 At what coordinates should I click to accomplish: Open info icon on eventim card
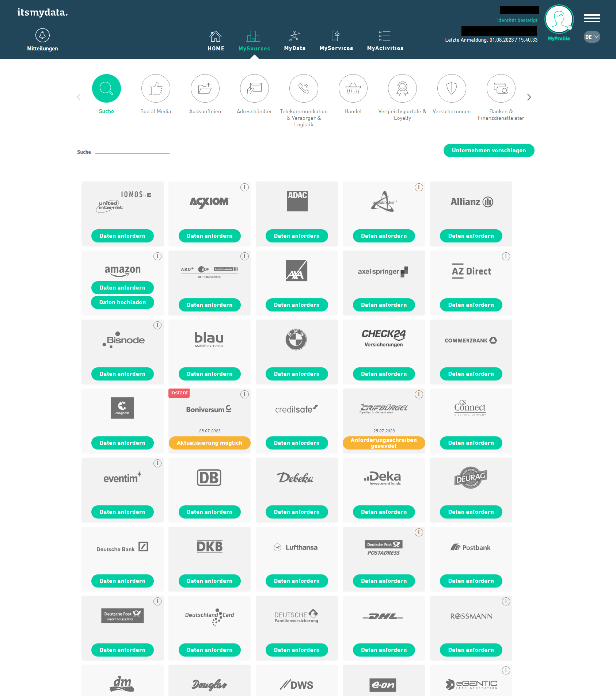[157, 463]
